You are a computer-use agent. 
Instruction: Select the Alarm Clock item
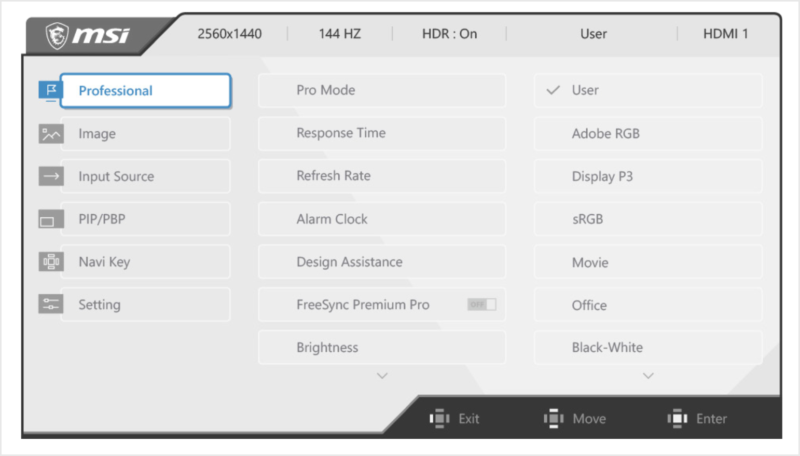click(x=382, y=219)
